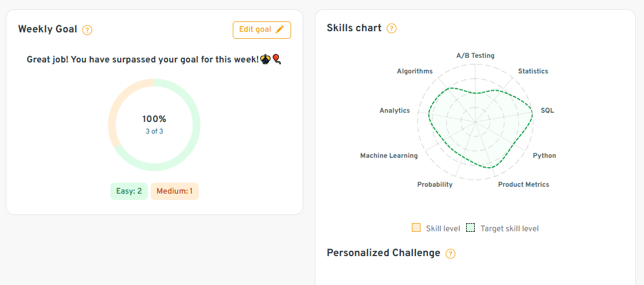644x285 pixels.
Task: Select the SQL axis label
Action: coord(547,110)
